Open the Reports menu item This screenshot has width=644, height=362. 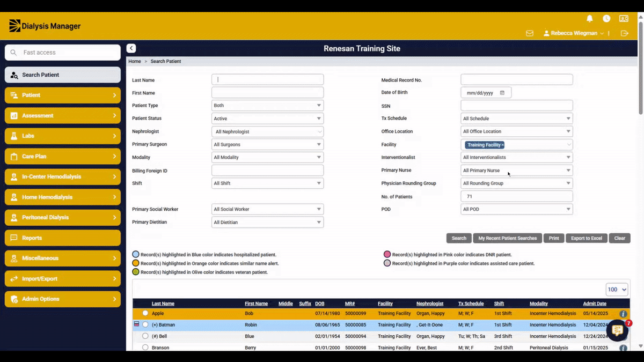[x=63, y=238]
